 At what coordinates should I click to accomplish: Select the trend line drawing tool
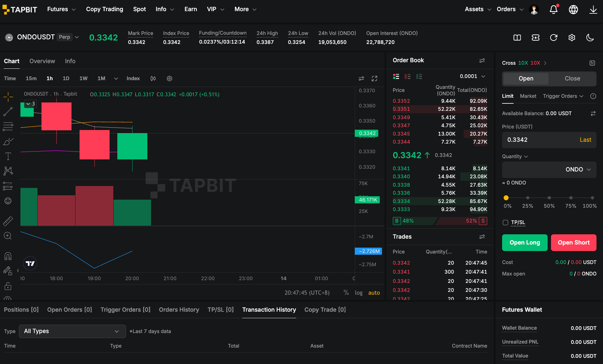pos(8,112)
